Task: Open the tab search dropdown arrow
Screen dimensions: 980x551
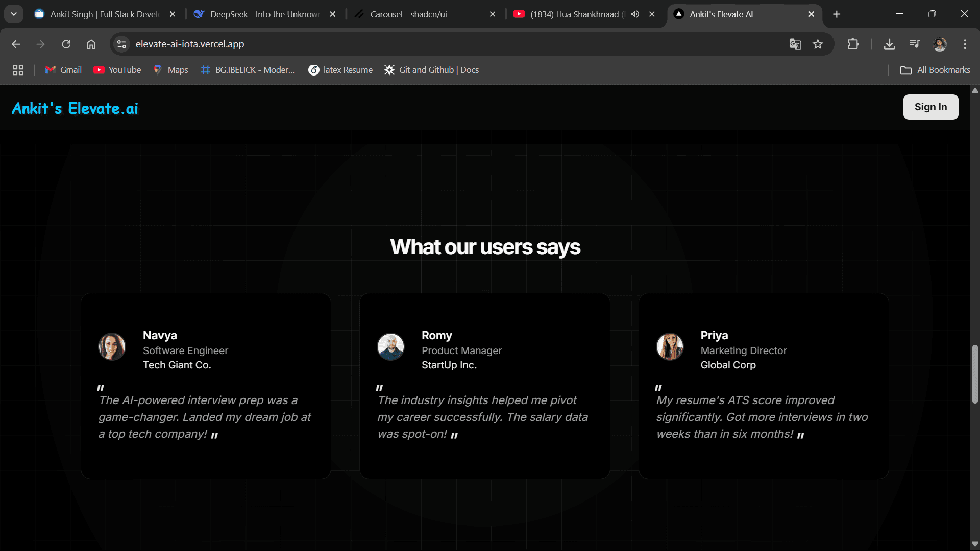Action: click(x=14, y=14)
